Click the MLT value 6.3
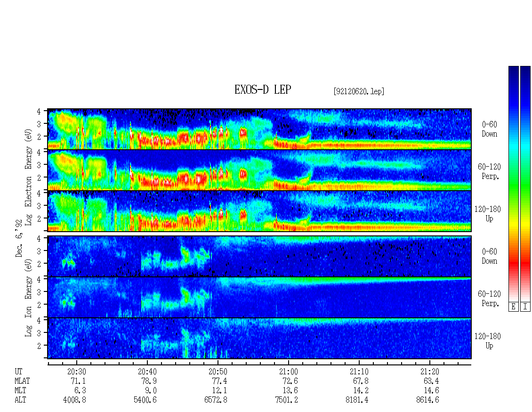The image size is (532, 412). [x=81, y=391]
